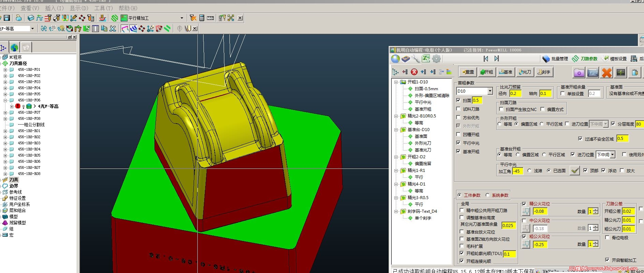Toggle draw leads and links icon
This screenshot has width=644, height=273.
[x=125, y=29]
